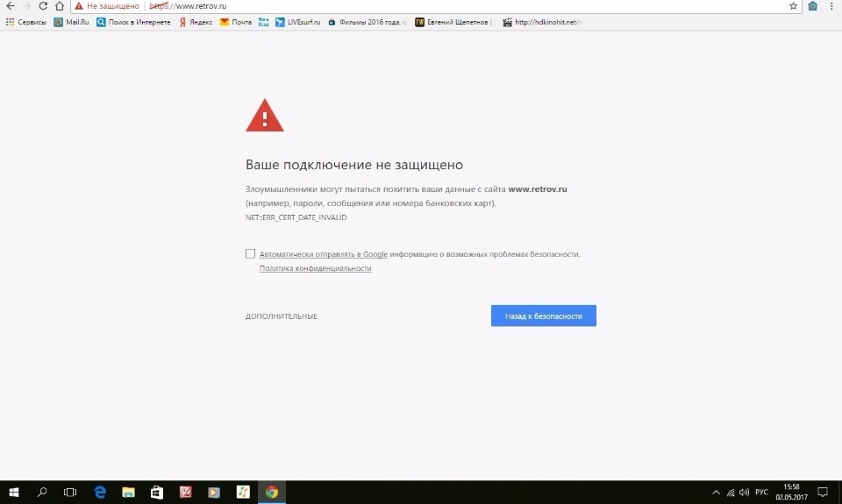Open Task View on the taskbar
Image resolution: width=842 pixels, height=504 pixels.
[70, 493]
